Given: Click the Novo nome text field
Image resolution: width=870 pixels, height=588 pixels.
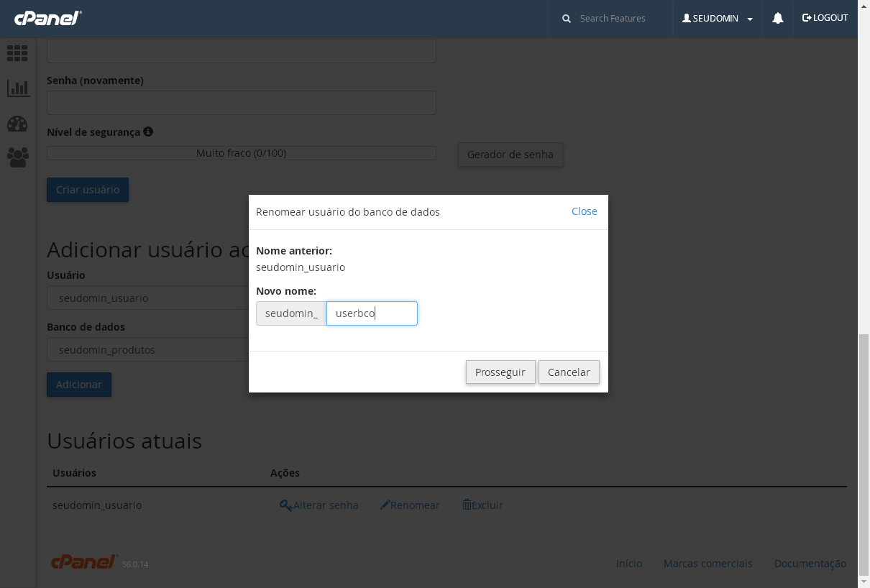Looking at the screenshot, I should pos(372,313).
